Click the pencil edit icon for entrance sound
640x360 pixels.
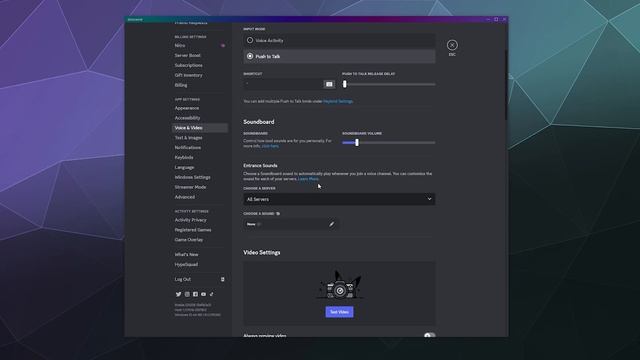pyautogui.click(x=331, y=224)
